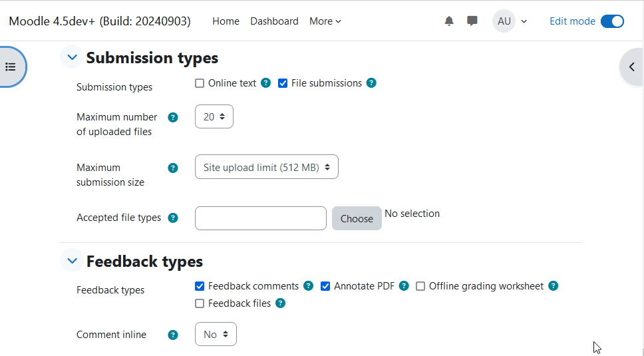
Task: Open the Maximum submission size dropdown
Action: pos(267,167)
